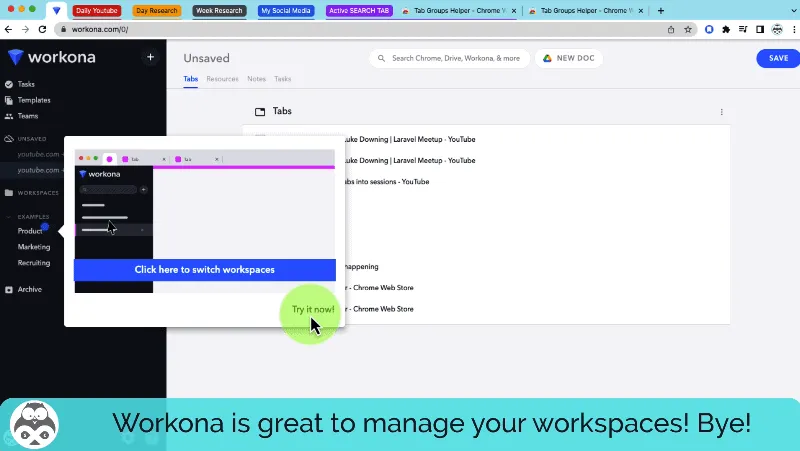Click the Tabs window icon in the Tabs header
The image size is (800, 451).
(x=260, y=112)
